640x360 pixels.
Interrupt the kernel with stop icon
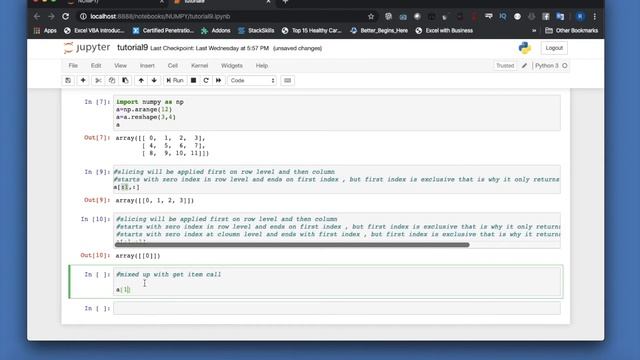coord(193,80)
